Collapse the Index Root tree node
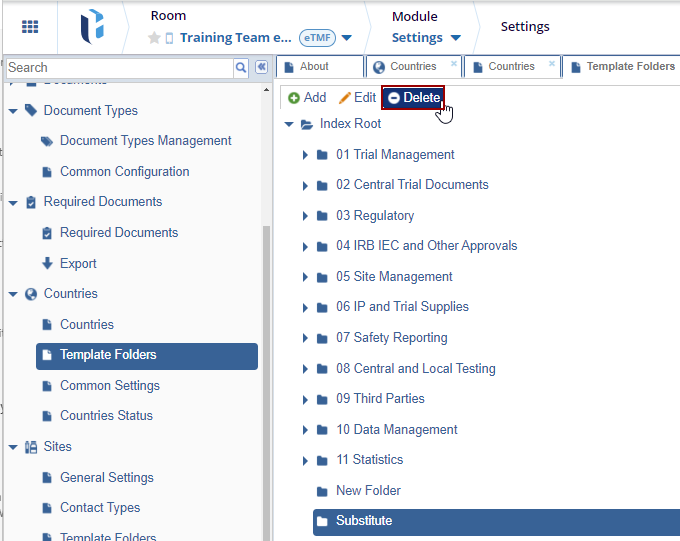The height and width of the screenshot is (541, 680). [289, 125]
